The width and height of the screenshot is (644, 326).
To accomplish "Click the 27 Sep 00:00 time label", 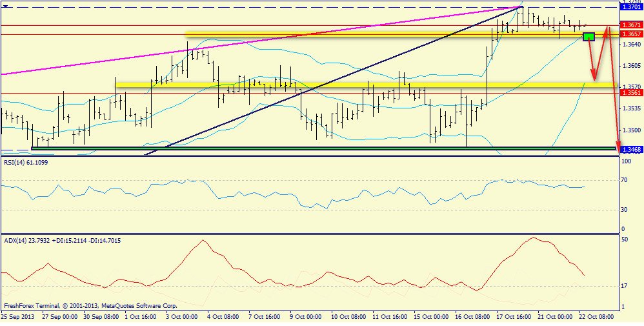I will [x=60, y=317].
